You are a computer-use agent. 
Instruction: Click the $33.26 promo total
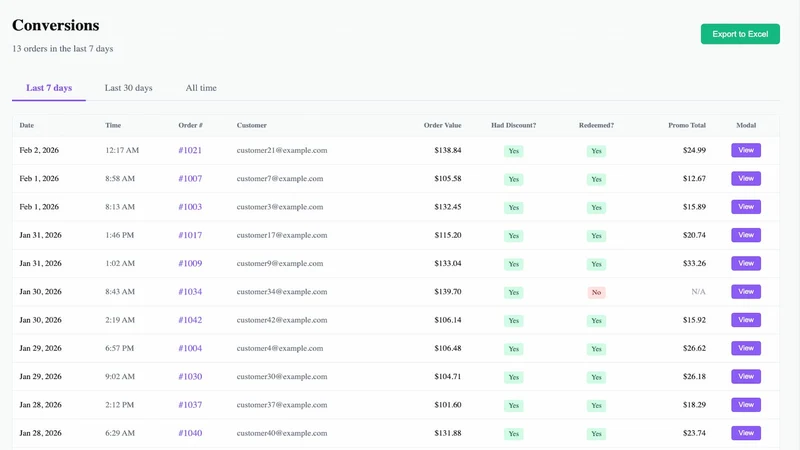coord(694,263)
